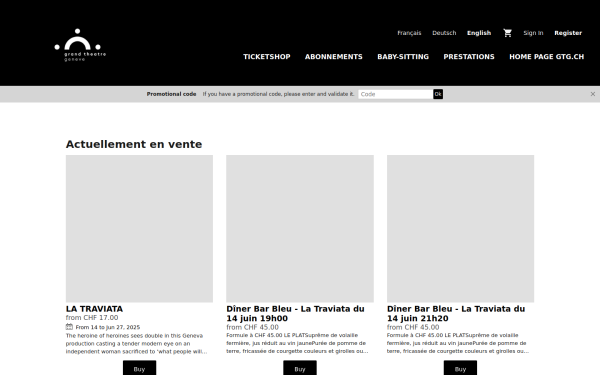The image size is (600, 375).
Task: Open the Ticketshop menu
Action: coord(267,57)
